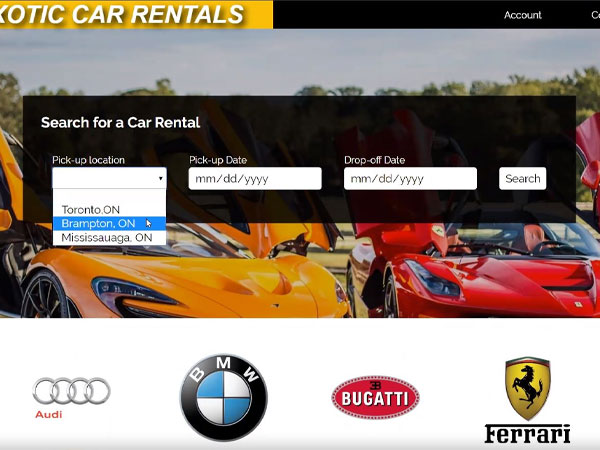Click the Drop-off Date label

[x=375, y=160]
